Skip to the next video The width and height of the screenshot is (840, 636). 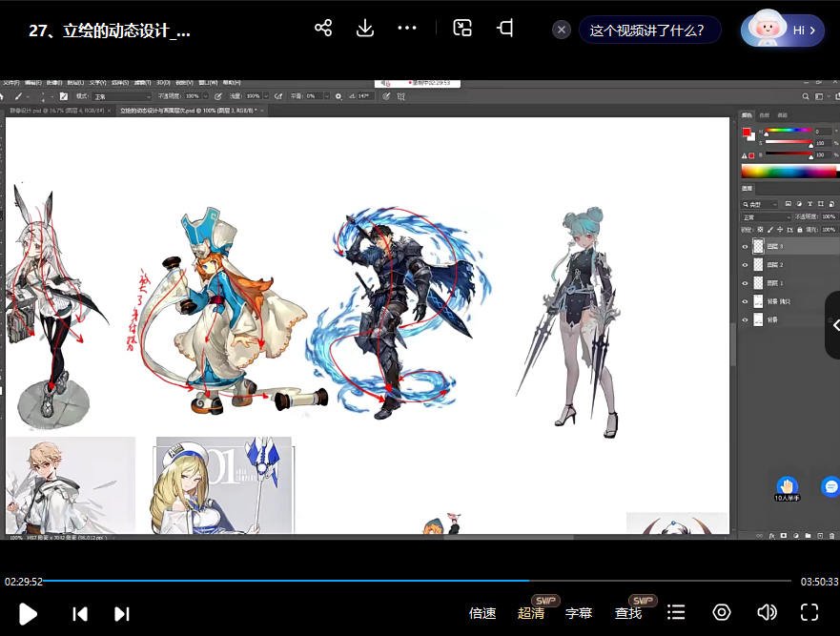(x=121, y=613)
